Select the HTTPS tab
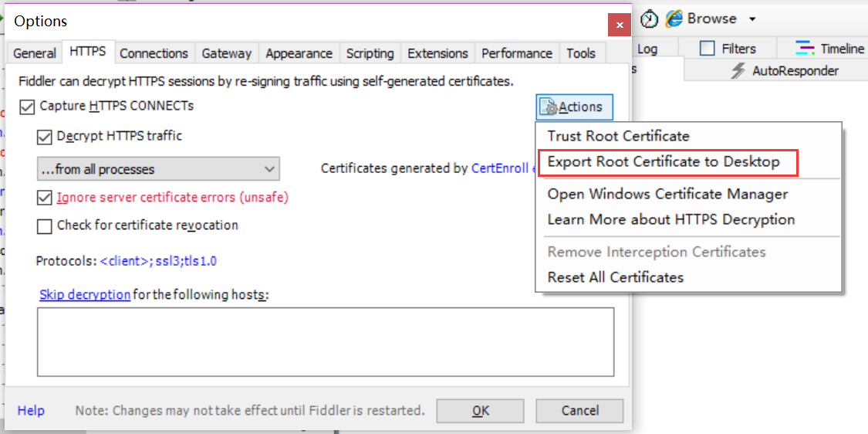Screen dimensions: 868x434 [x=88, y=52]
